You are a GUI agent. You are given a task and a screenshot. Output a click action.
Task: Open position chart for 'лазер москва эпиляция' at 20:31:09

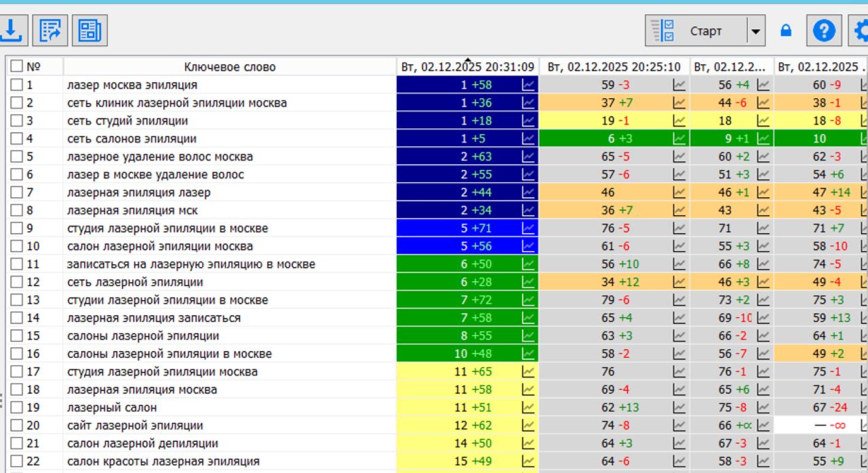point(528,85)
